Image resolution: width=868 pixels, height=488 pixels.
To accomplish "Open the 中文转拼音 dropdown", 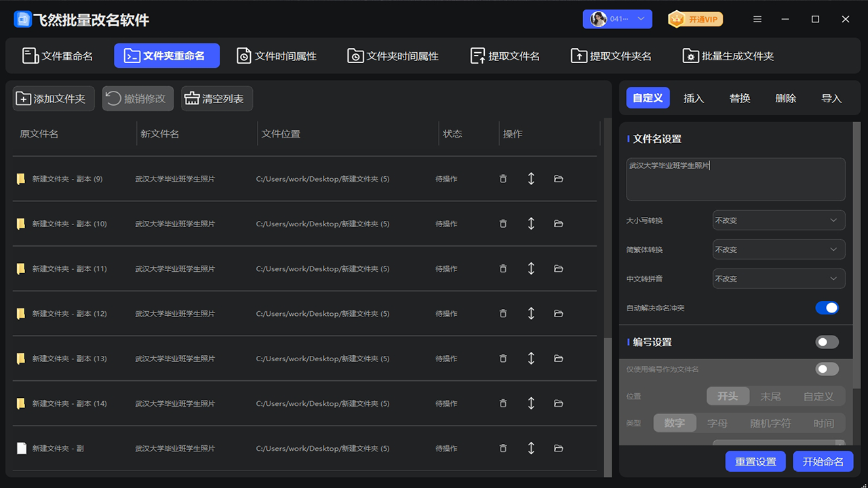I will (x=778, y=278).
